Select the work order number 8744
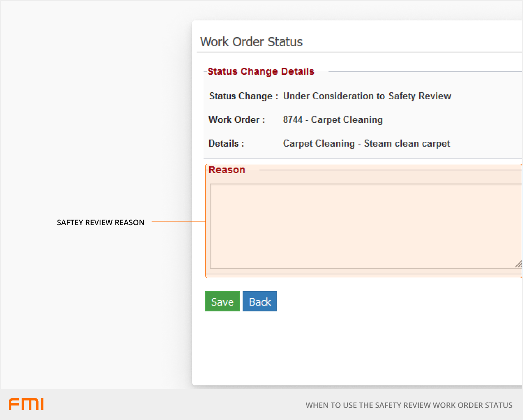 pyautogui.click(x=293, y=120)
